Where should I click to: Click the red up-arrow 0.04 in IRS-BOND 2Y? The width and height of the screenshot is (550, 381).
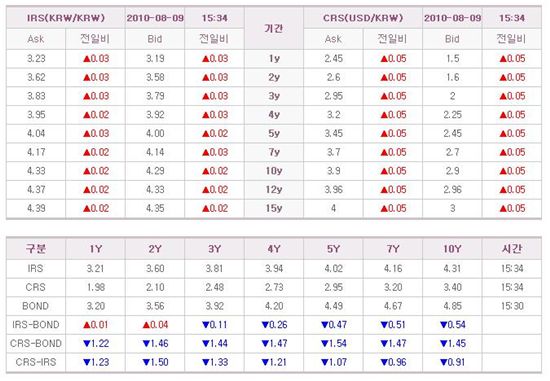(155, 325)
